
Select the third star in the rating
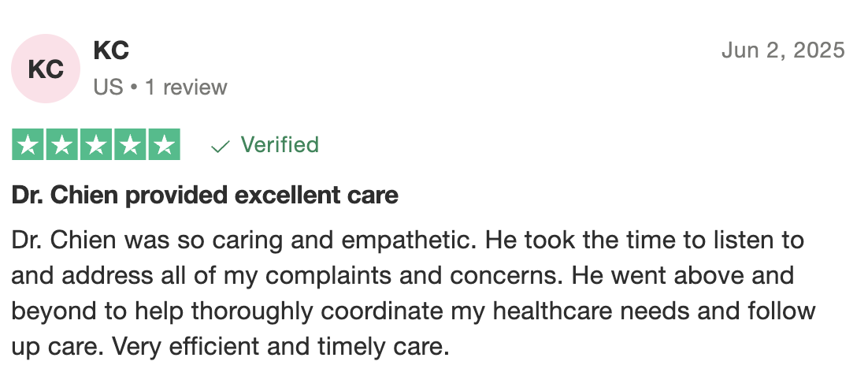pyautogui.click(x=96, y=145)
